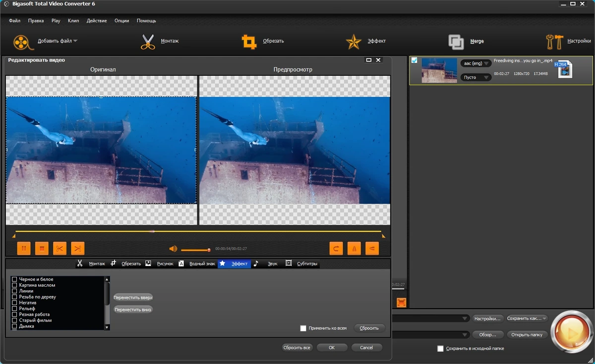Viewport: 595px width, 364px height.
Task: Confirm with the OK button
Action: pos(332,348)
